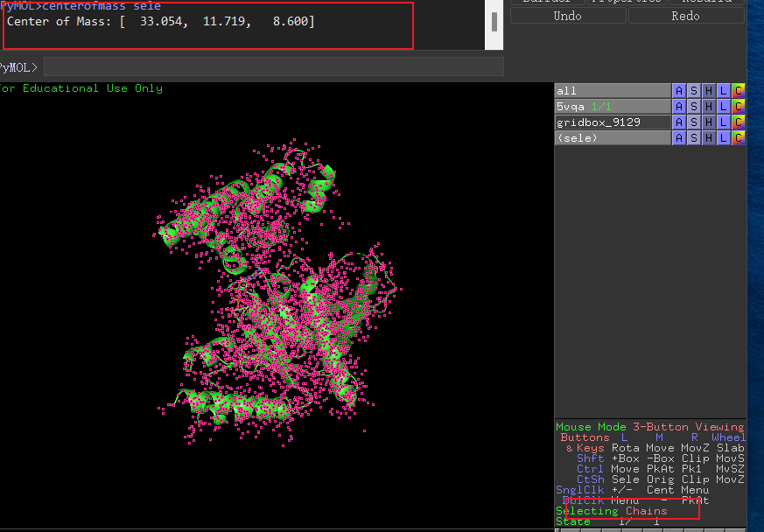This screenshot has height=532, width=764.
Task: Toggle visibility of the all object row
Action: pos(613,91)
